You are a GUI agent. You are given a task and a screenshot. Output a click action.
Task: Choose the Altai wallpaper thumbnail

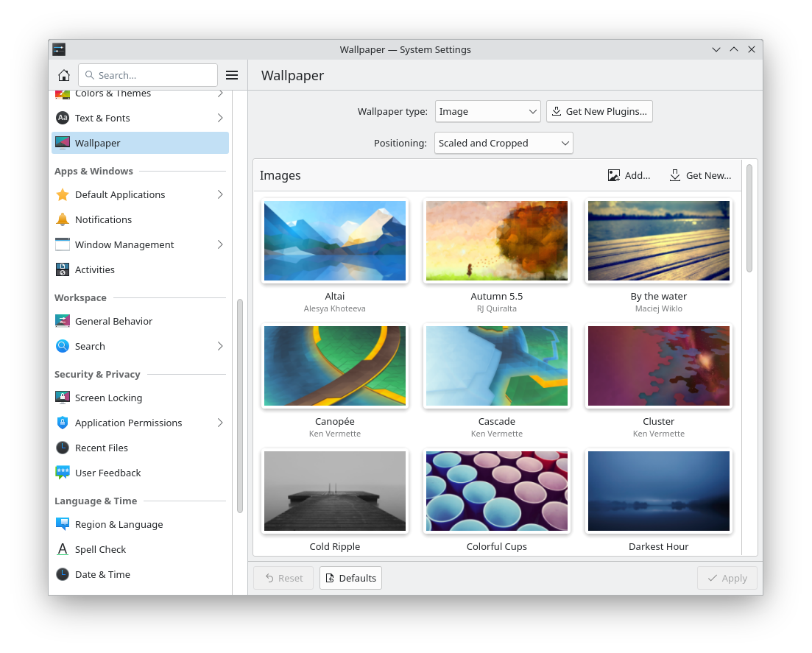click(335, 241)
